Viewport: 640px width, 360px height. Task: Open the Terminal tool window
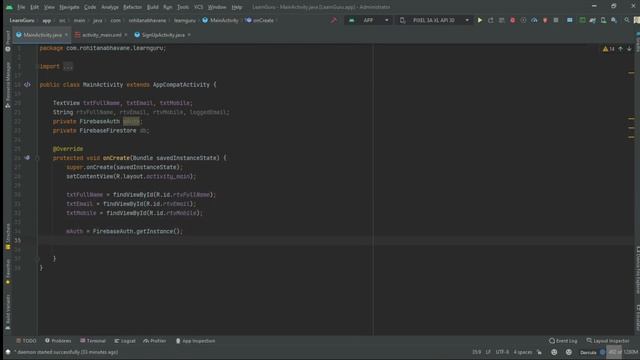pos(93,341)
